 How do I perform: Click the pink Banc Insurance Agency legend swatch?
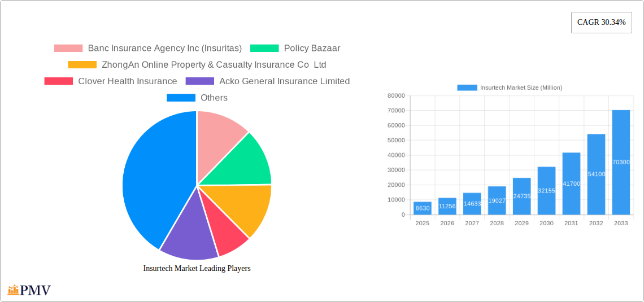tap(68, 49)
